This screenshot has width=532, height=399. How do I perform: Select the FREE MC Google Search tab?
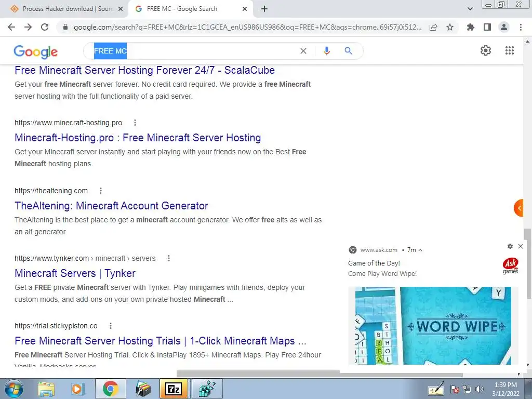(x=190, y=9)
